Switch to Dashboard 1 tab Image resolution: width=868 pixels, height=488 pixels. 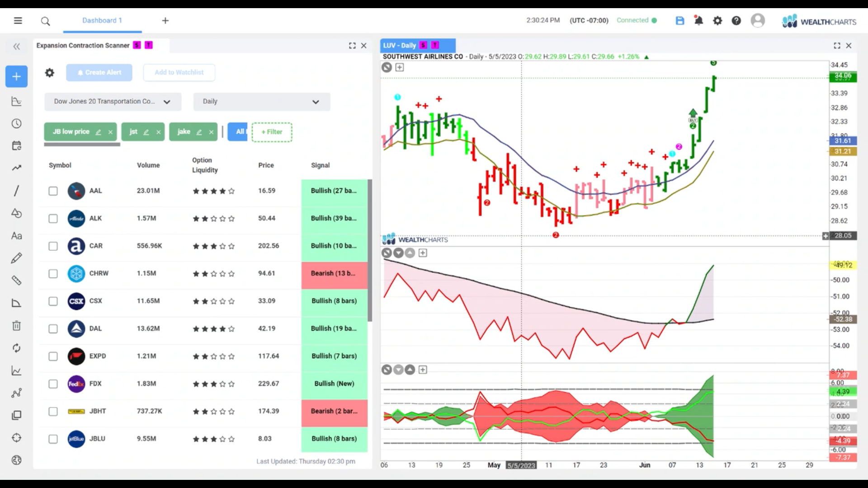coord(102,20)
